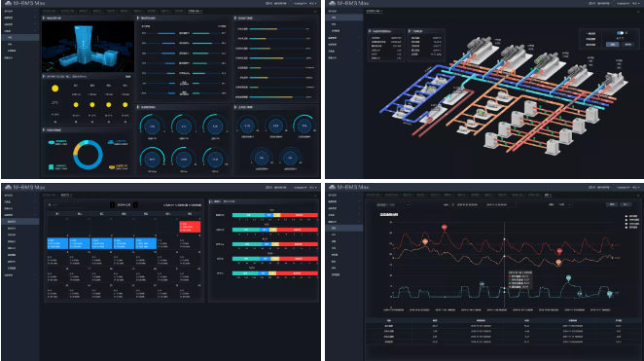Click the blue donut chart ring
Viewport: 644px width, 361px height.
pos(88,155)
